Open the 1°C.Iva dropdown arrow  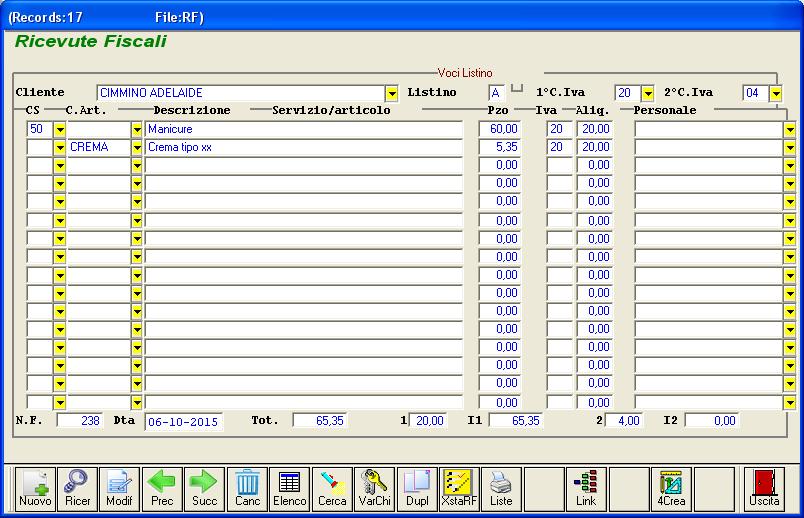click(x=648, y=93)
